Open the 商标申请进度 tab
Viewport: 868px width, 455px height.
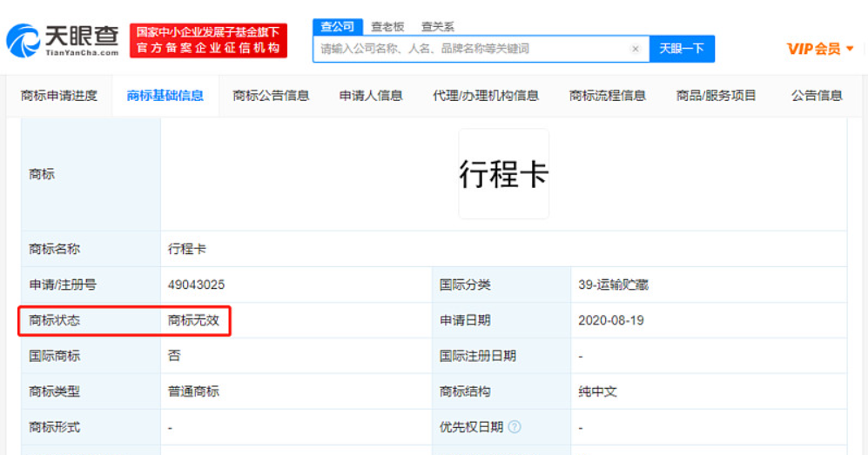tap(59, 96)
